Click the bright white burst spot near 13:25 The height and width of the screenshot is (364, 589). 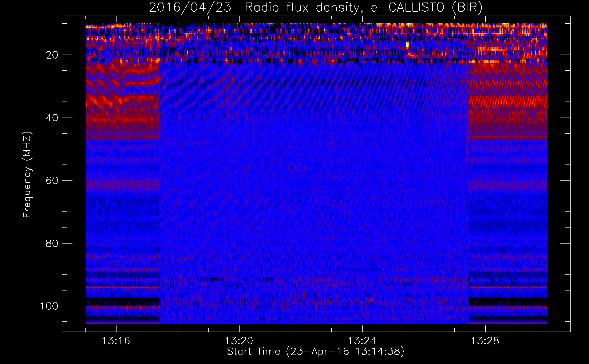pos(407,45)
